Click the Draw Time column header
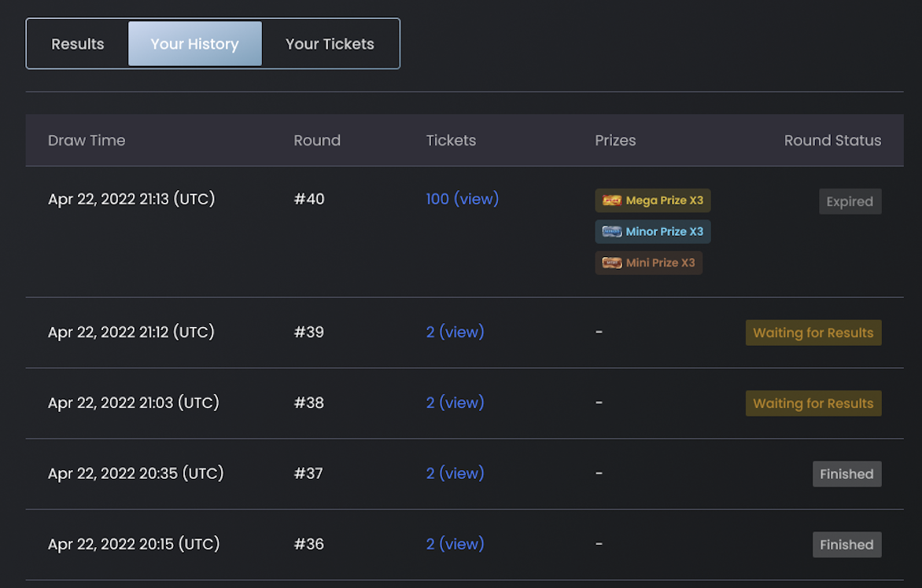Viewport: 922px width, 588px height. [87, 141]
